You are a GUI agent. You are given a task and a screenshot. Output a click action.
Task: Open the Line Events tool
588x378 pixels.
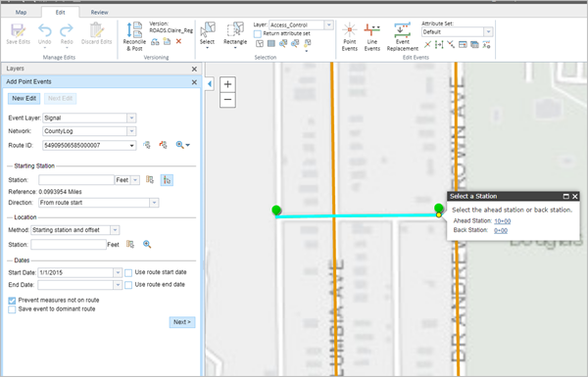point(372,36)
